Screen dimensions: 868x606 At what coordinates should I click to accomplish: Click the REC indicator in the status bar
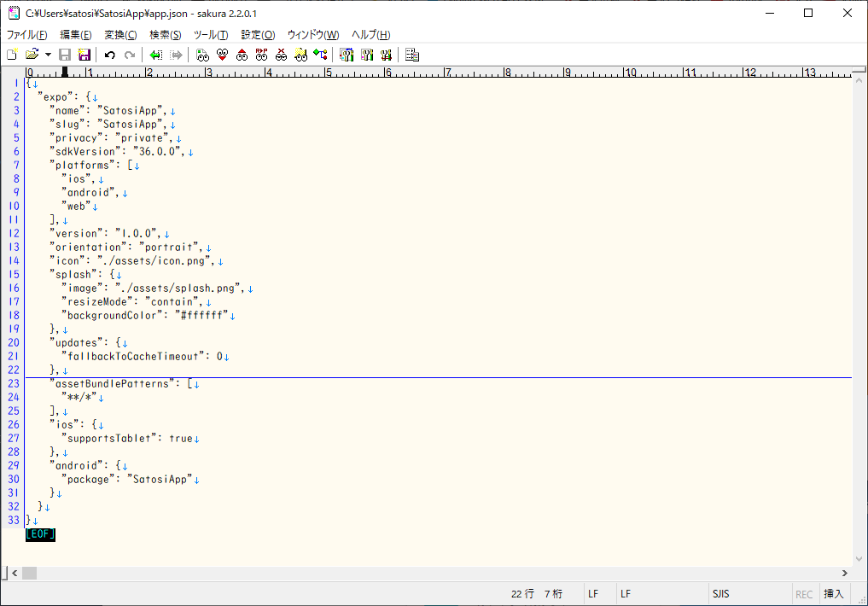[804, 594]
